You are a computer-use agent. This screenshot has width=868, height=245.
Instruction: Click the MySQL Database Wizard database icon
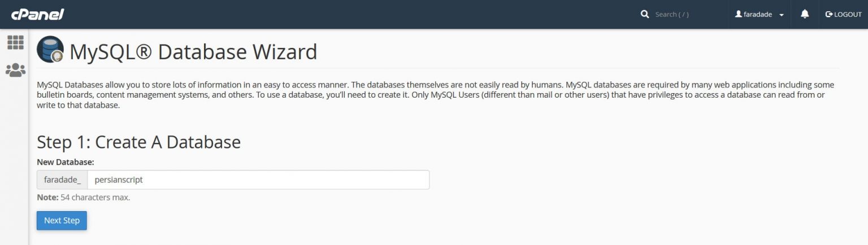(x=50, y=49)
